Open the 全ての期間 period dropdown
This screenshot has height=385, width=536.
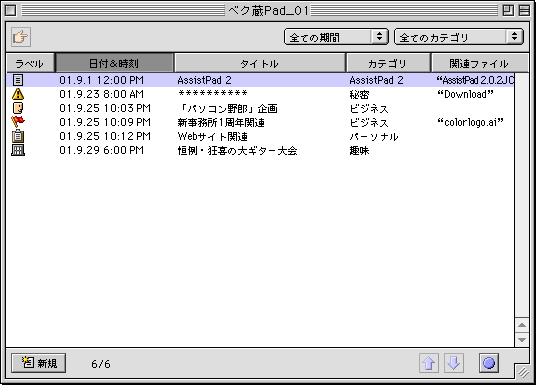(x=336, y=37)
